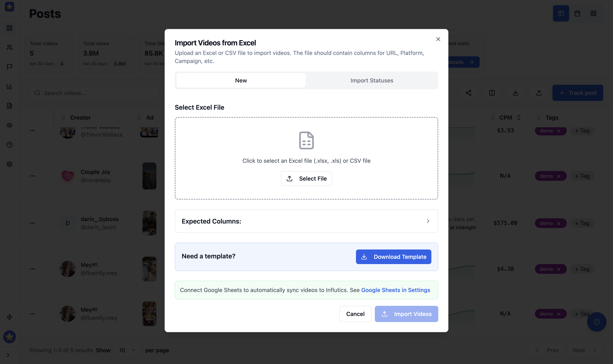The image size is (613, 364).
Task: Open the Google Sheets in Settings link
Action: [396, 290]
